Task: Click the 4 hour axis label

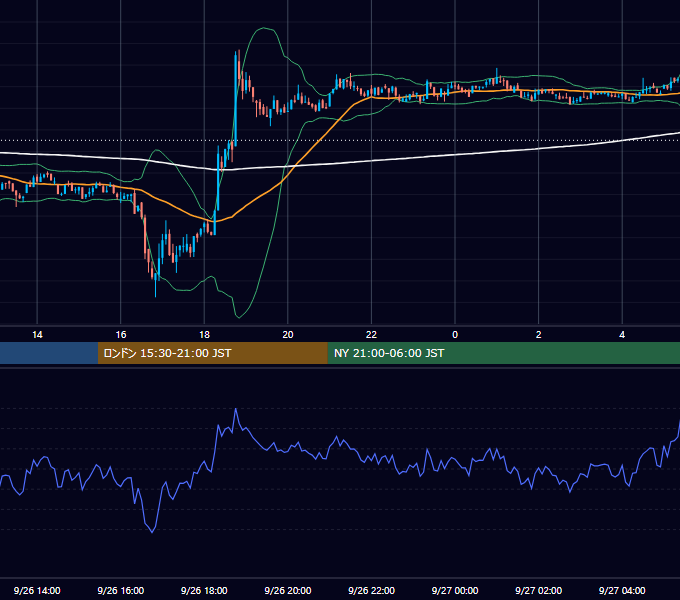Action: [622, 335]
